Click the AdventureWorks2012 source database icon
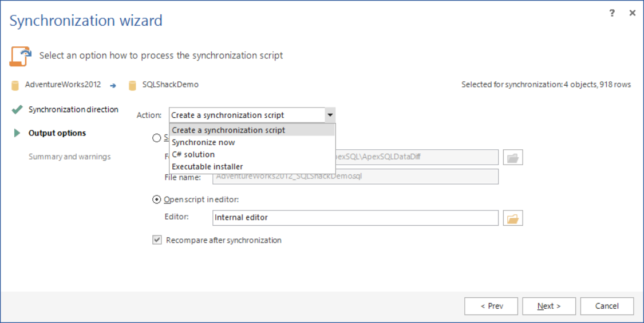The image size is (644, 323). 15,85
